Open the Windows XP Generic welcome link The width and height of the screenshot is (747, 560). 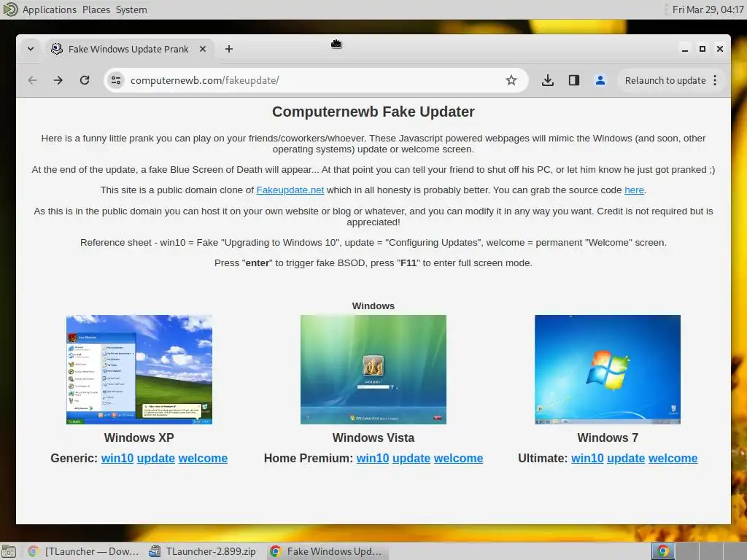point(203,458)
